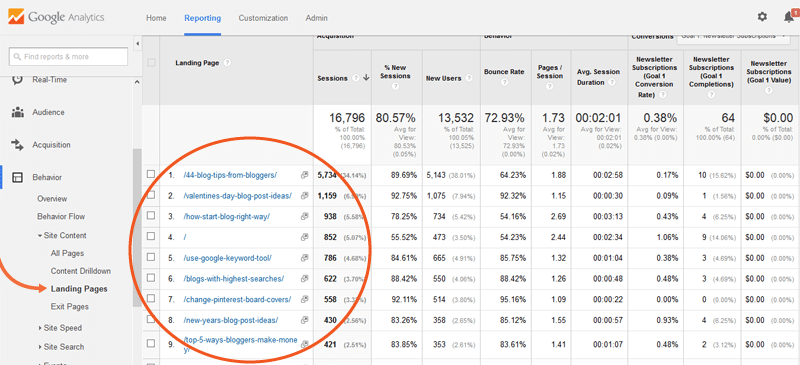Click the Audience people icon
800x365 pixels.
point(18,112)
